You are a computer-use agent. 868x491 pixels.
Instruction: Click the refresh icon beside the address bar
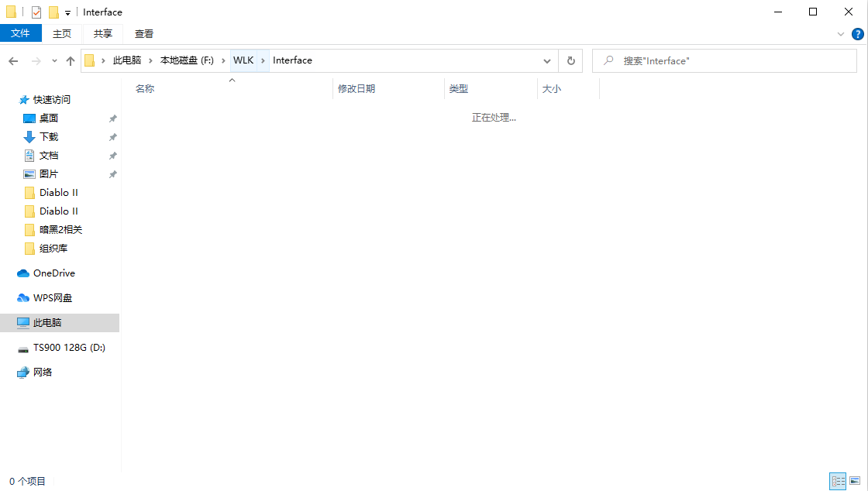pos(570,60)
